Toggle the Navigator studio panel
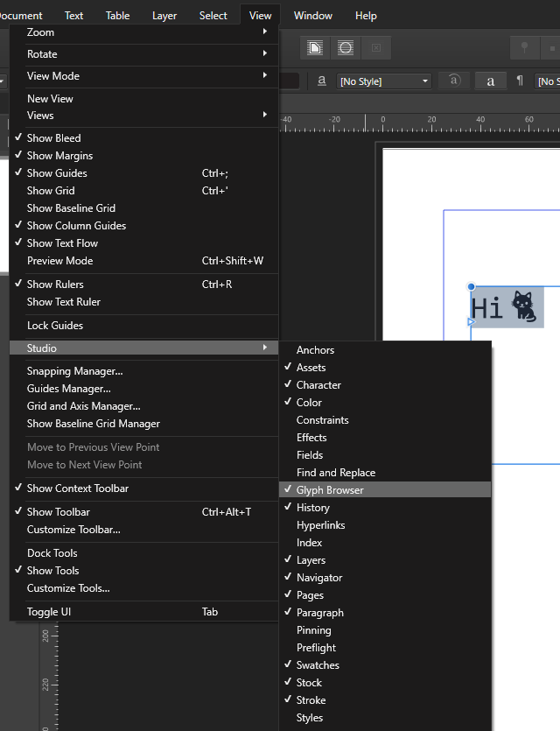560x731 pixels. [385, 578]
